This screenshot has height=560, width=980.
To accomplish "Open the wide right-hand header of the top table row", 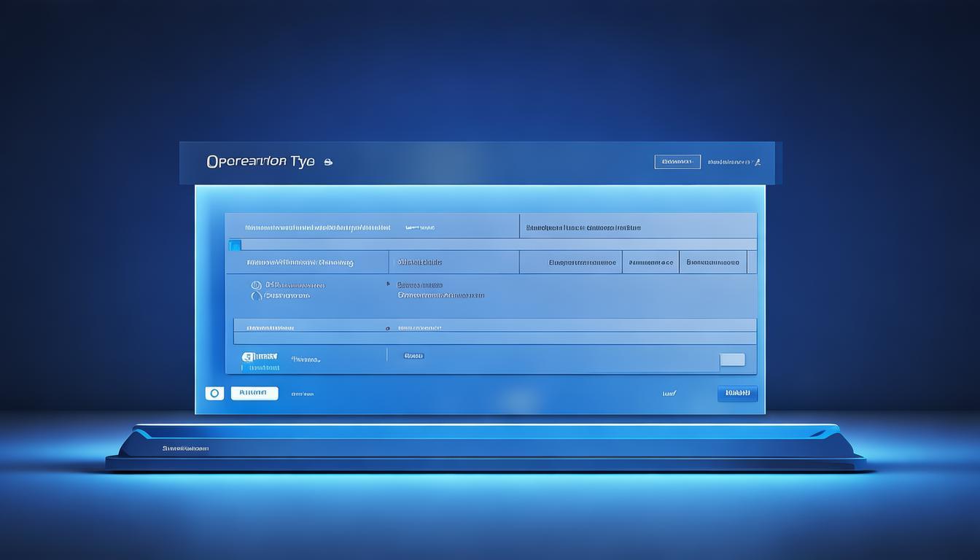I will pyautogui.click(x=637, y=227).
